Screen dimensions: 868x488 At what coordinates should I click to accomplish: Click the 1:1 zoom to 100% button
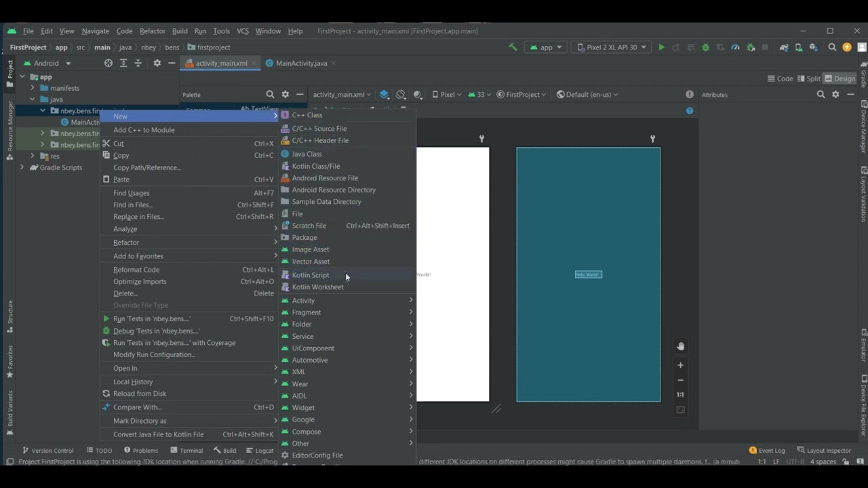click(x=681, y=394)
